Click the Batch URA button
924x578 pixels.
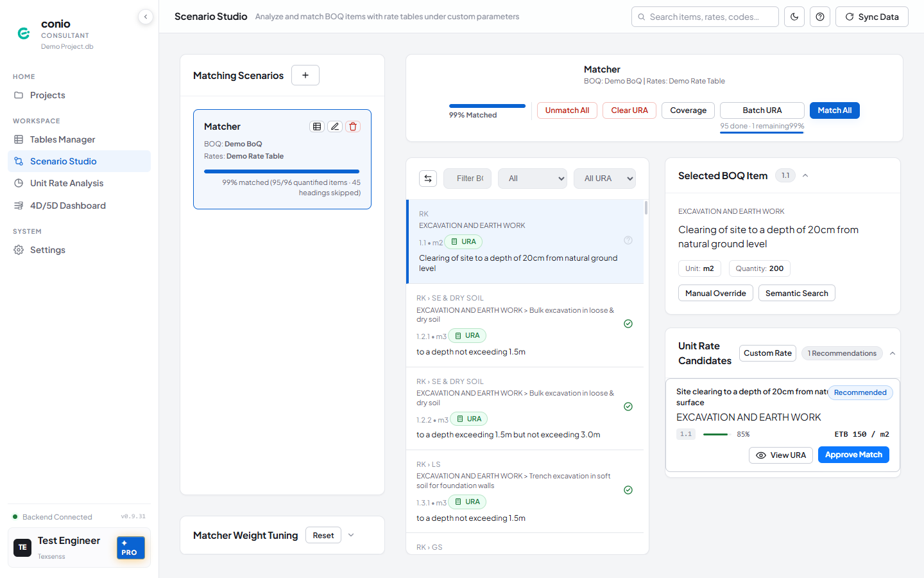tap(762, 110)
